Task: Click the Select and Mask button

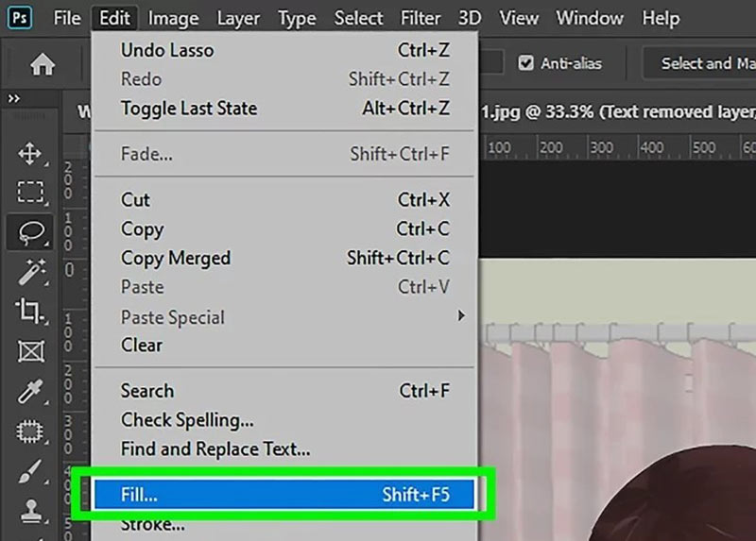Action: pyautogui.click(x=704, y=63)
